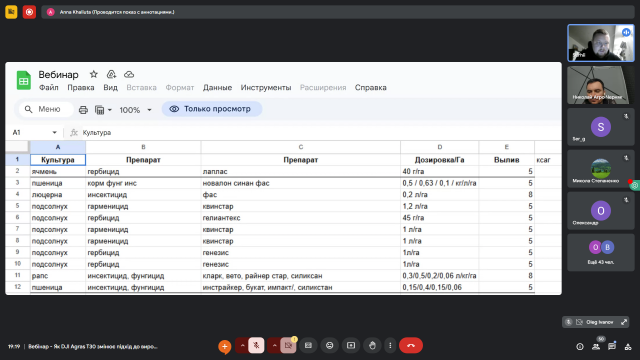Viewport: 640px width, 360px height.
Task: Click the Дозировка/Га header cell
Action: tap(440, 160)
